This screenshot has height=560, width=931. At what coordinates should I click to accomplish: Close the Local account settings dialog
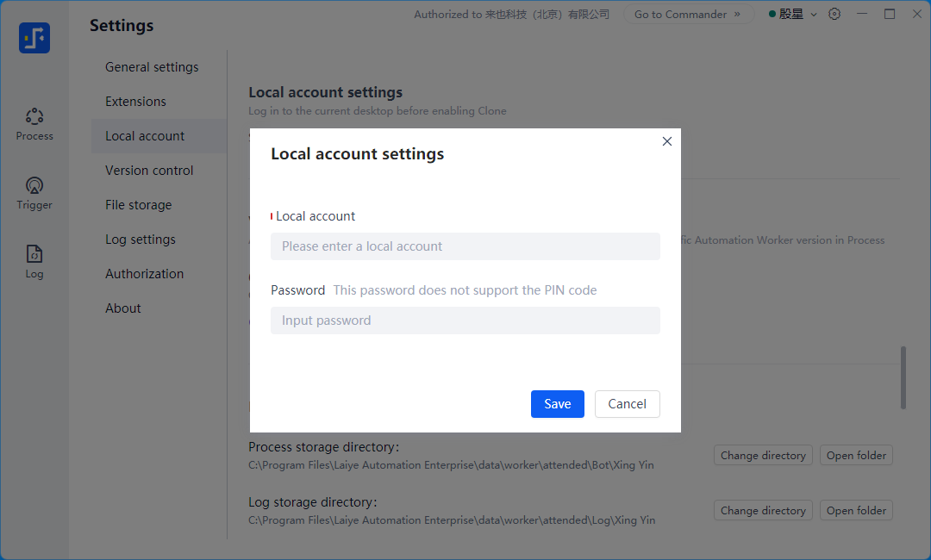666,141
